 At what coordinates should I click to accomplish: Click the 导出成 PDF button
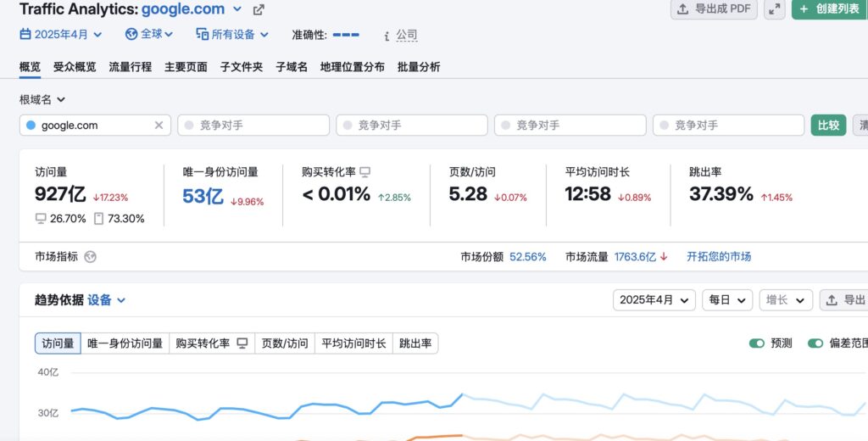[x=714, y=8]
